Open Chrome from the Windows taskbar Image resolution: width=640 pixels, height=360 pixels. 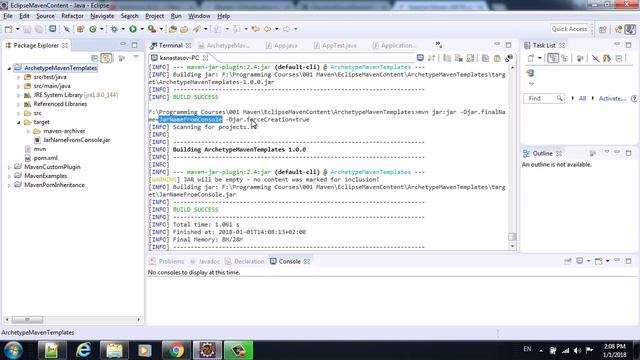(176, 350)
